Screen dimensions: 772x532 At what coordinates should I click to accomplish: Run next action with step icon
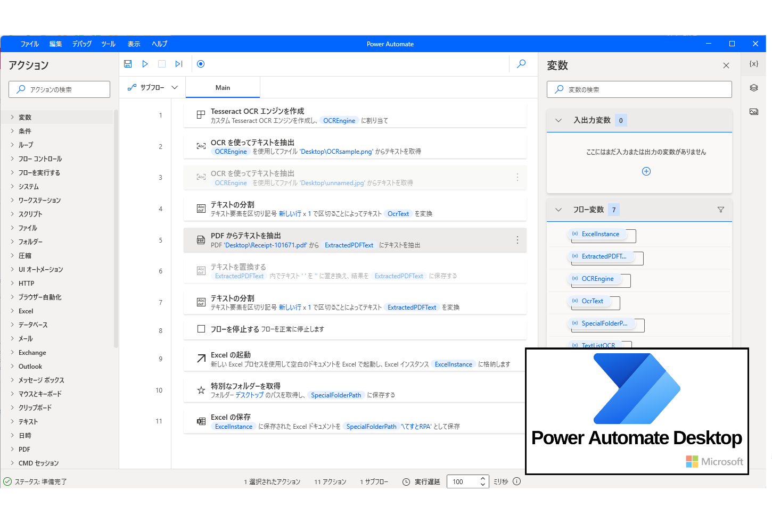[x=179, y=64]
